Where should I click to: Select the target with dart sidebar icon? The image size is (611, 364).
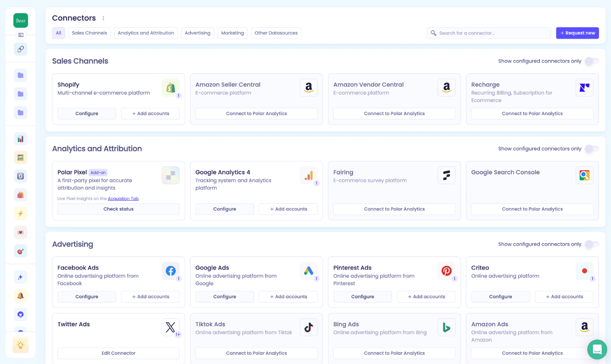click(x=21, y=251)
